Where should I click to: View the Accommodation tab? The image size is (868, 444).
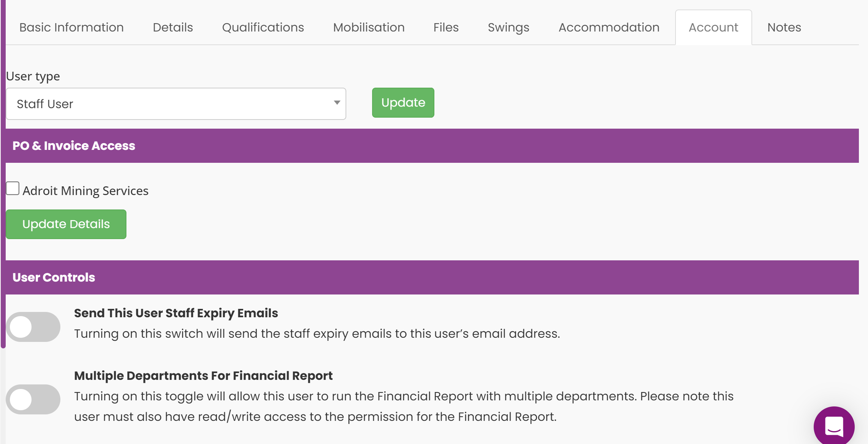609,27
